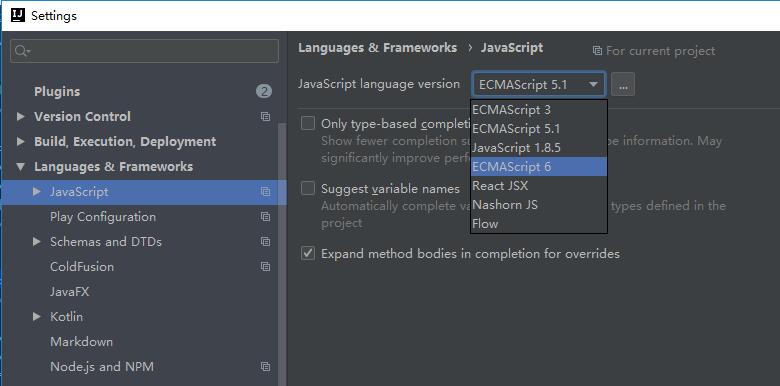This screenshot has height=386, width=780.
Task: Select Flow language version option
Action: (539, 223)
